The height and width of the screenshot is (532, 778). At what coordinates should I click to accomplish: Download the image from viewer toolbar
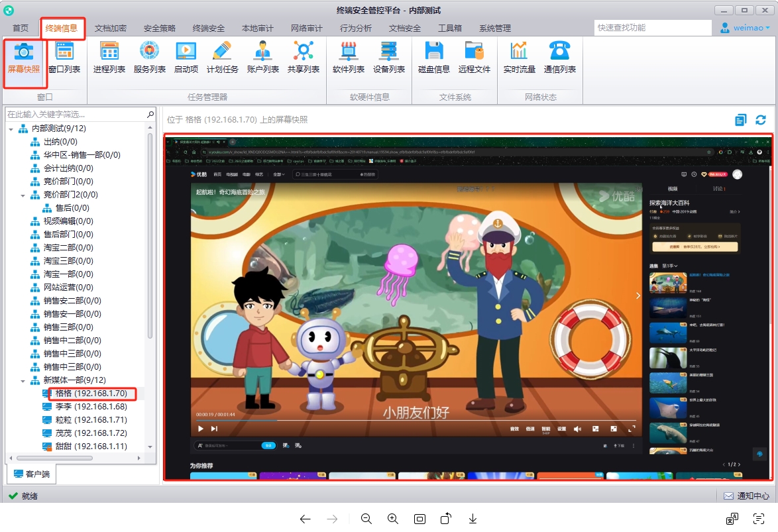point(473,519)
